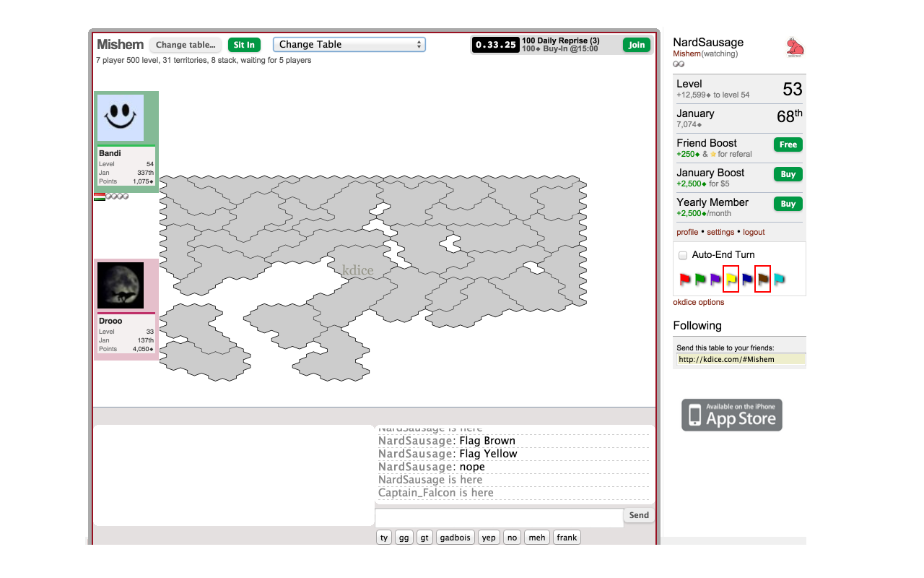Click the NardSausage username heading
The width and height of the screenshot is (924, 578).
(x=708, y=43)
